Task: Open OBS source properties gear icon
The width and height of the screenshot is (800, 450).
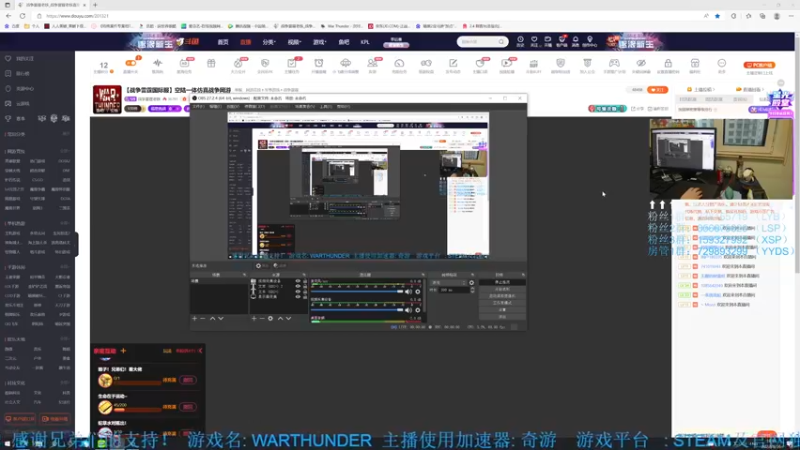Action: click(270, 318)
